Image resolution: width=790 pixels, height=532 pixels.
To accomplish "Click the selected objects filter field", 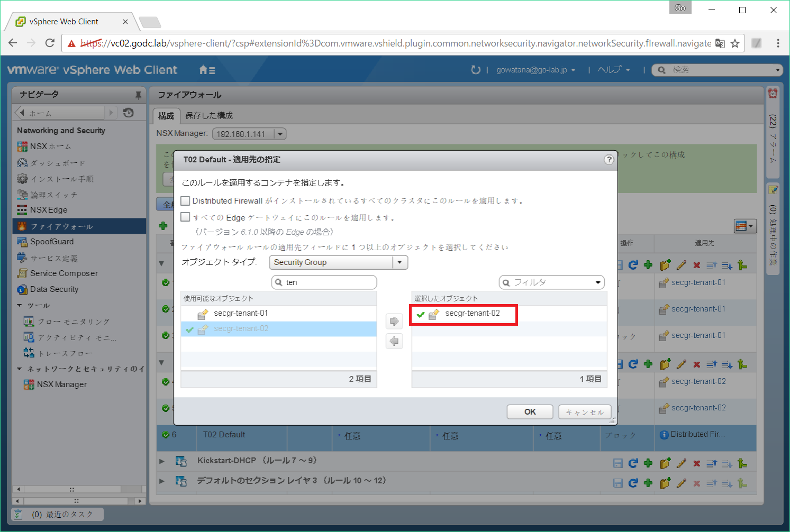I will point(551,282).
